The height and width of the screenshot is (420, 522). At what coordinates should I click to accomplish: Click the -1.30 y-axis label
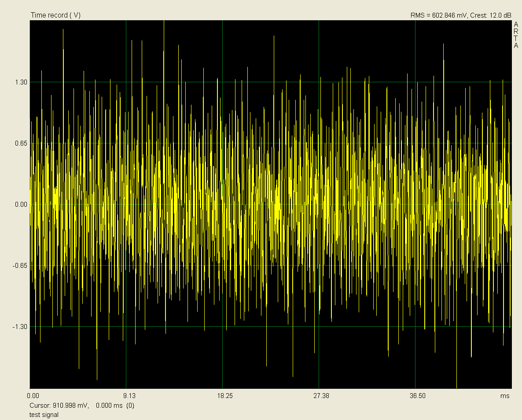pyautogui.click(x=20, y=327)
